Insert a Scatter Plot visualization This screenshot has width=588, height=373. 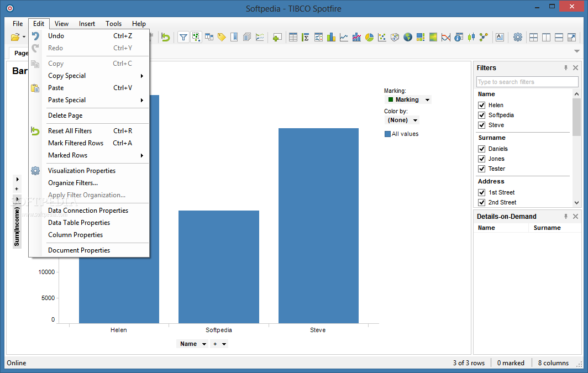point(382,37)
